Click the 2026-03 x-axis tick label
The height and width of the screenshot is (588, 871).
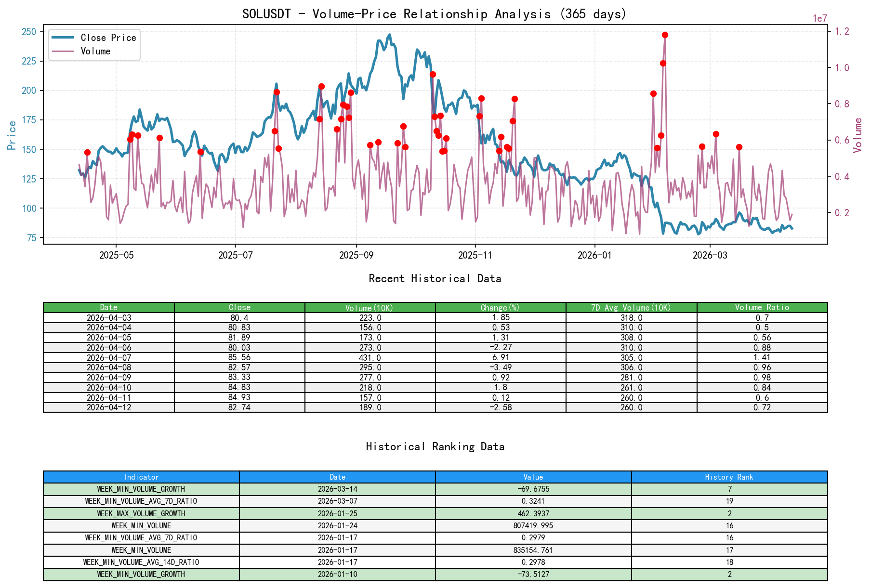click(x=710, y=255)
